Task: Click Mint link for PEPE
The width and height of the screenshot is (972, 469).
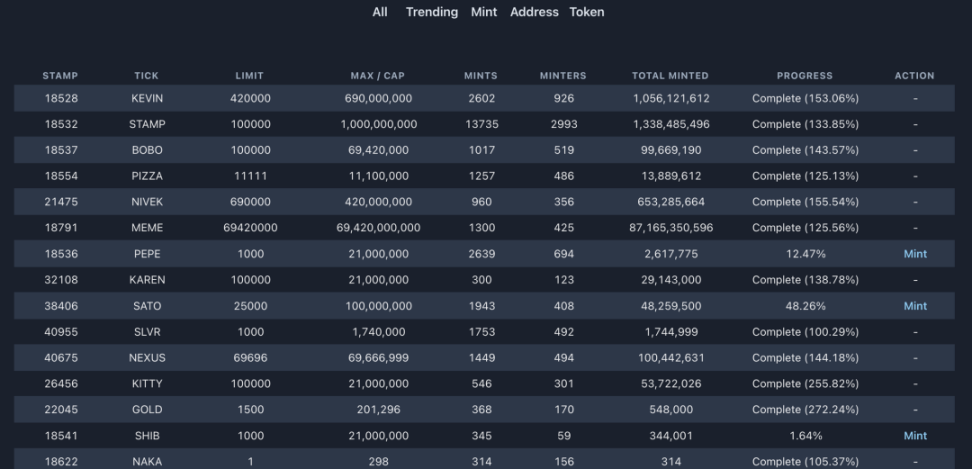Action: click(x=915, y=254)
